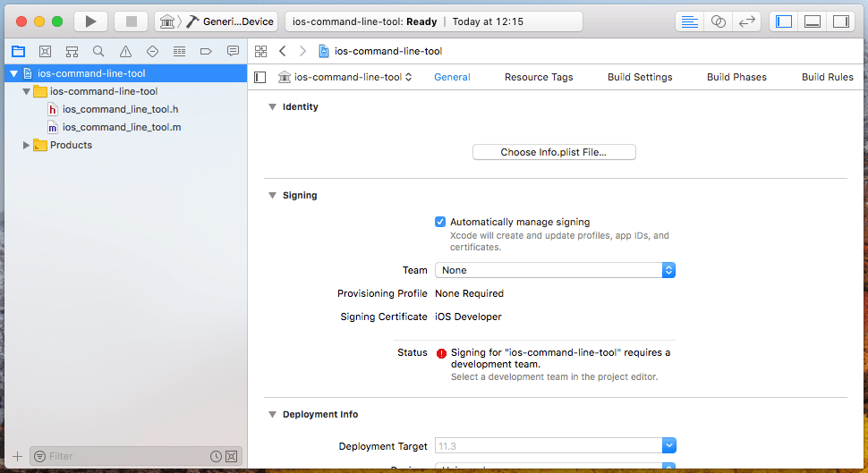Select the Products folder row
The width and height of the screenshot is (868, 473).
(125, 145)
